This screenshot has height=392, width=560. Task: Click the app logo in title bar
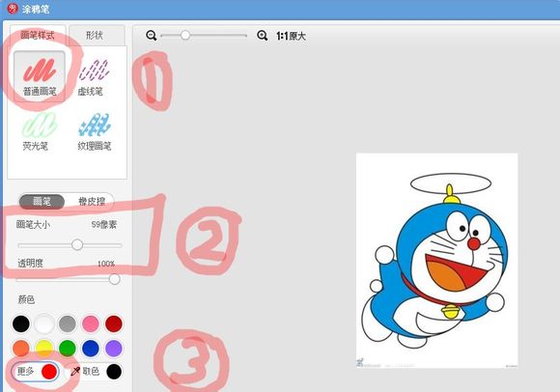pyautogui.click(x=13, y=9)
